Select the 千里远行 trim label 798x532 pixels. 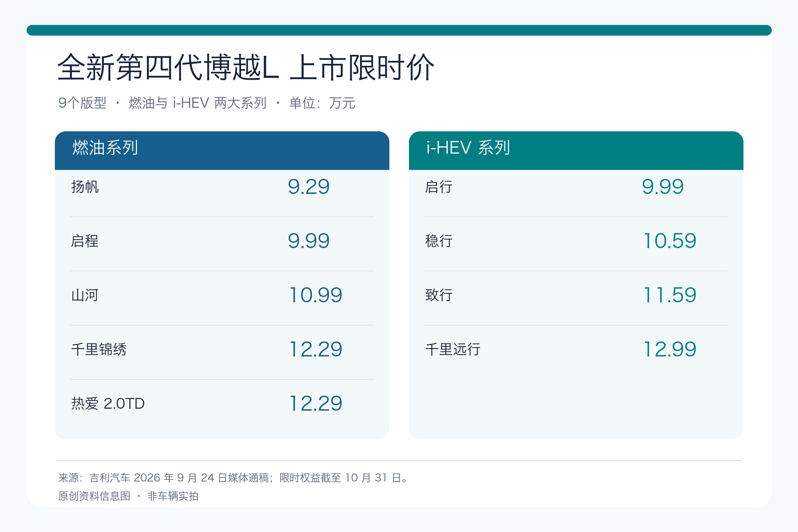453,349
